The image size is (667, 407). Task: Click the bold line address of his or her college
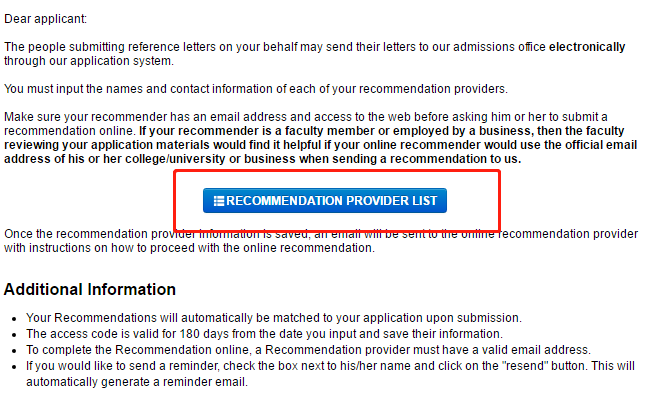(x=262, y=159)
